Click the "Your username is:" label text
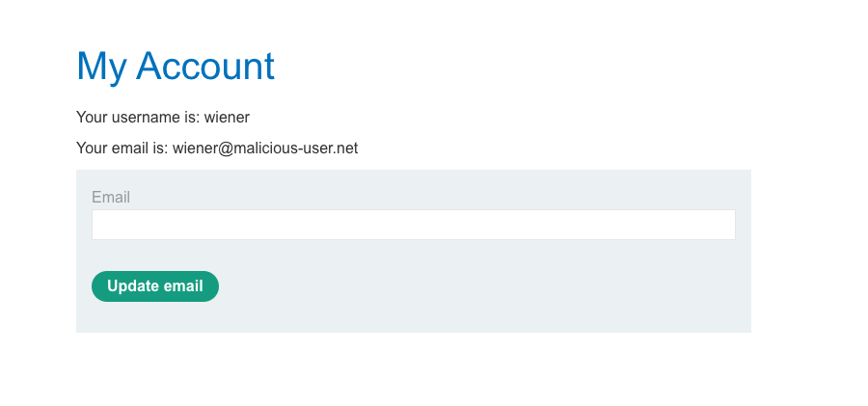 click(138, 118)
